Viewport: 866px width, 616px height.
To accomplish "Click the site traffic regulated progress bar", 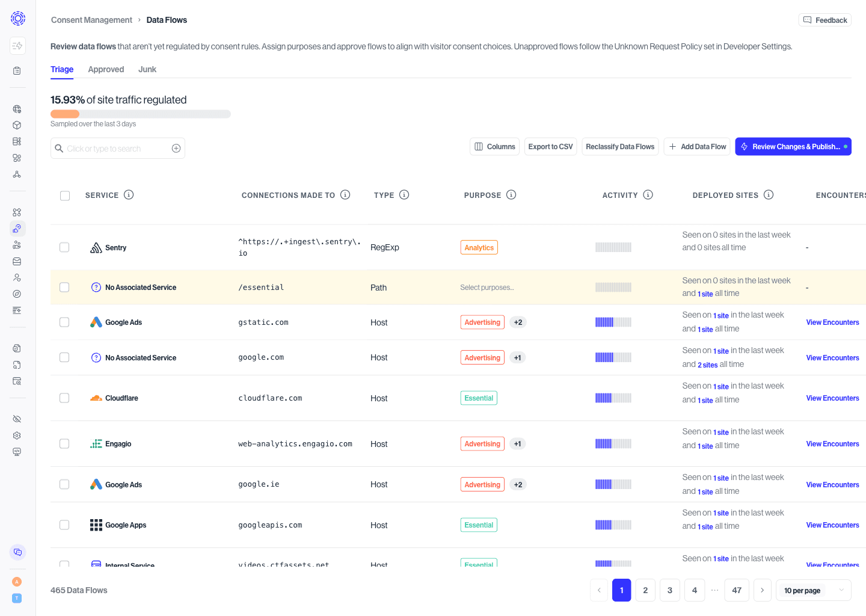I will coord(141,114).
